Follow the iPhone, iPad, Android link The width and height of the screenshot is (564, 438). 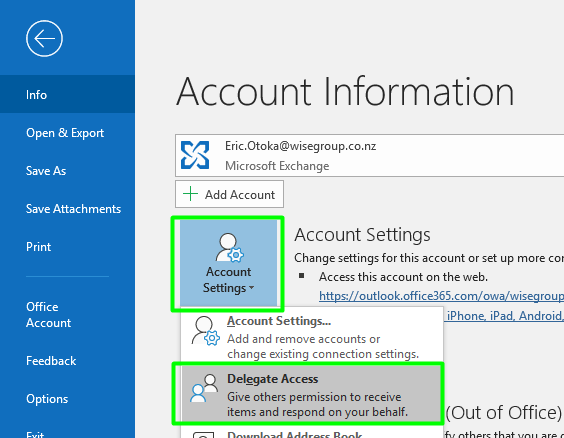click(505, 315)
